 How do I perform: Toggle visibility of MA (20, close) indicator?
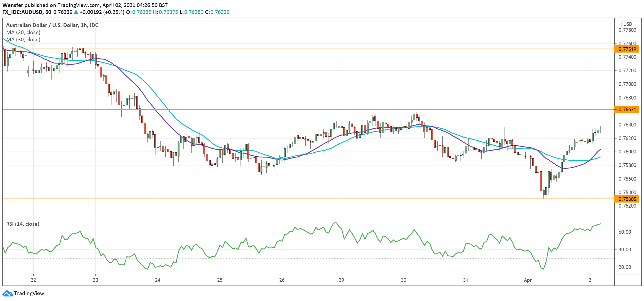(x=23, y=32)
